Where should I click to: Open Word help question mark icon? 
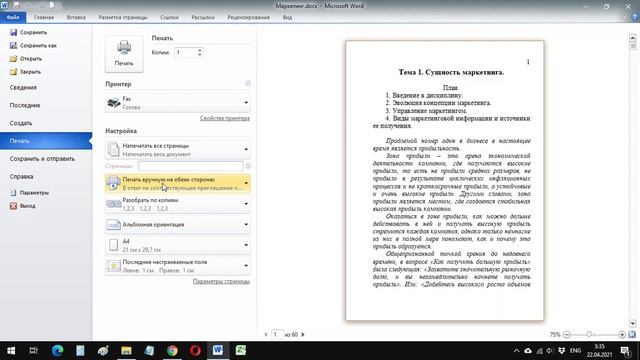point(635,17)
